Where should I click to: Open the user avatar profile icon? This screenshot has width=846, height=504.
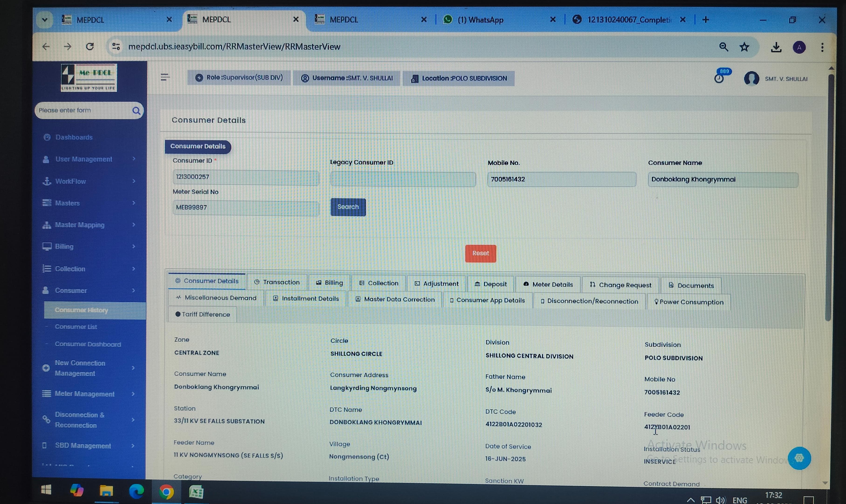coord(751,78)
